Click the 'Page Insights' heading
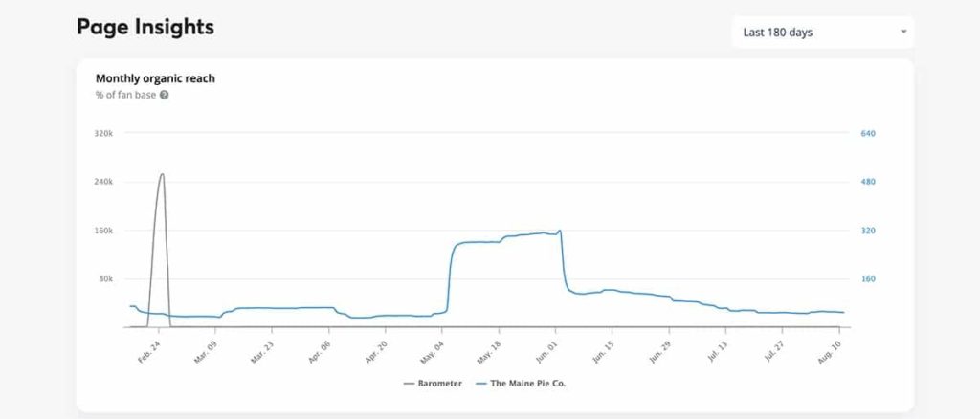The width and height of the screenshot is (980, 419). point(145,28)
